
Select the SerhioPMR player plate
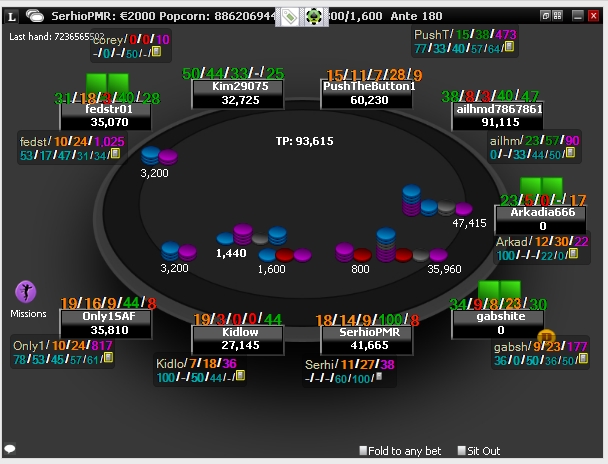[367, 339]
